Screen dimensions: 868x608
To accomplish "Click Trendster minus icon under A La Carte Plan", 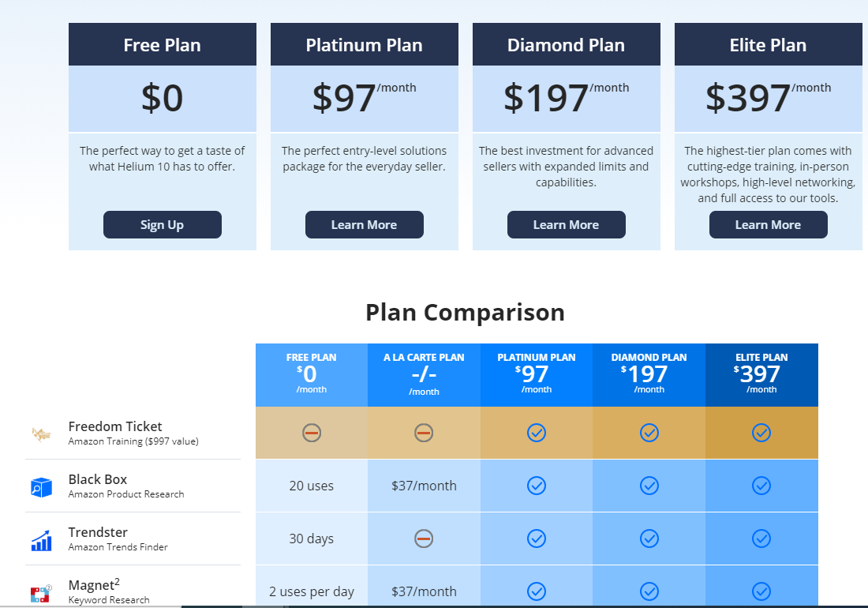I will 424,539.
